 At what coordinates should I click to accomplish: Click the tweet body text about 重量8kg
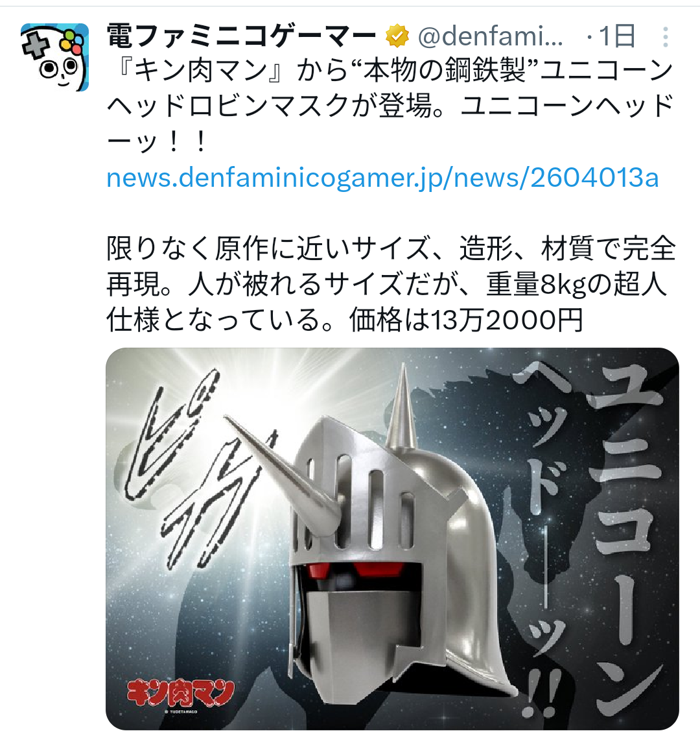click(x=391, y=284)
